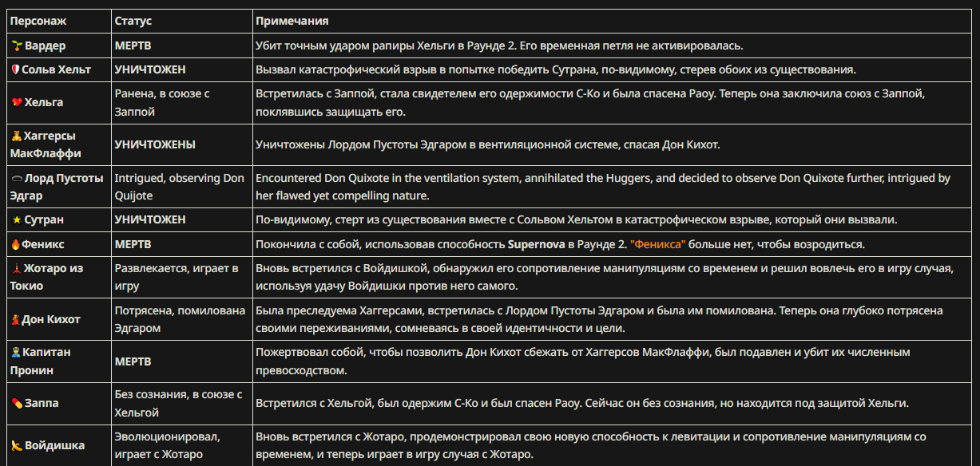Click the note starting 'Вызвал катастрофический взрыв'

[556, 70]
